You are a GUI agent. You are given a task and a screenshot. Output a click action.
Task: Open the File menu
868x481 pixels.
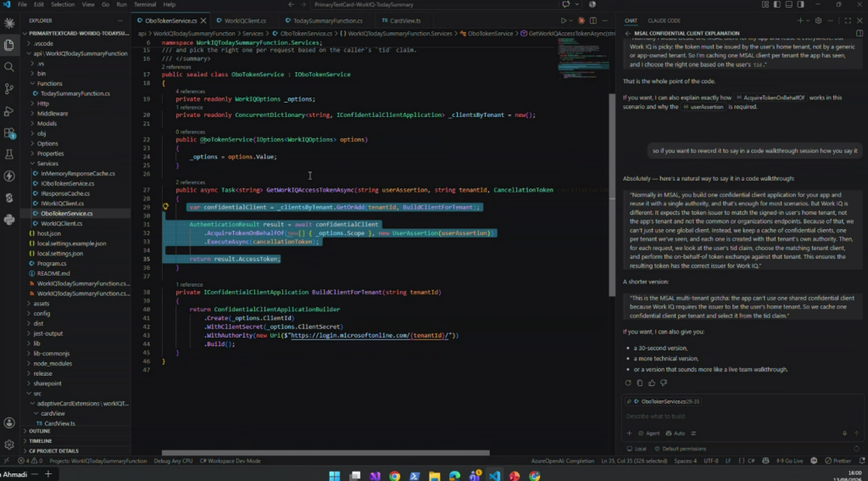[22, 4]
